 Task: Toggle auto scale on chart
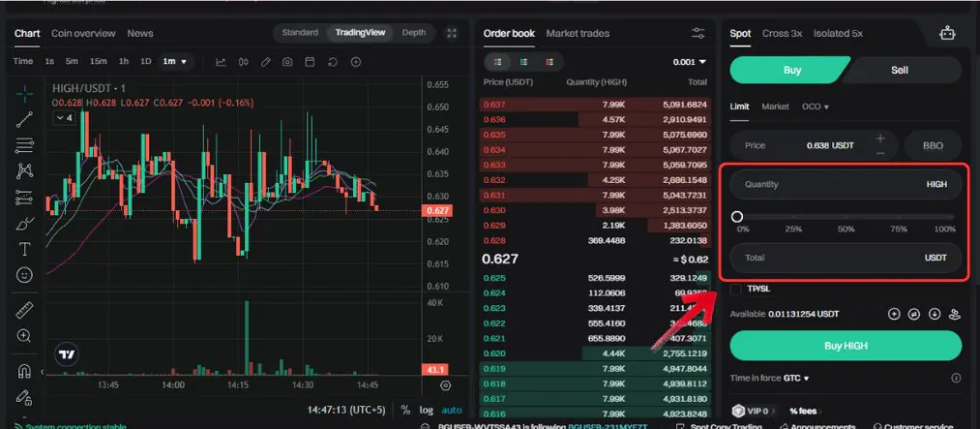pyautogui.click(x=452, y=411)
